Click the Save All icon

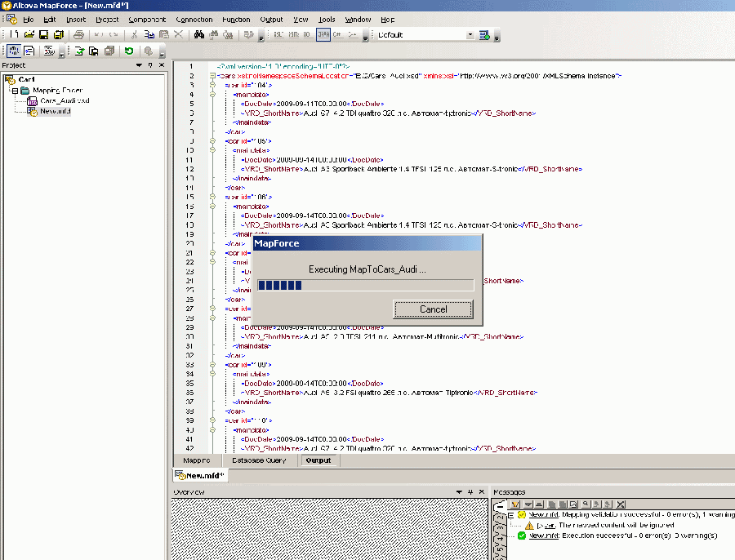point(59,34)
